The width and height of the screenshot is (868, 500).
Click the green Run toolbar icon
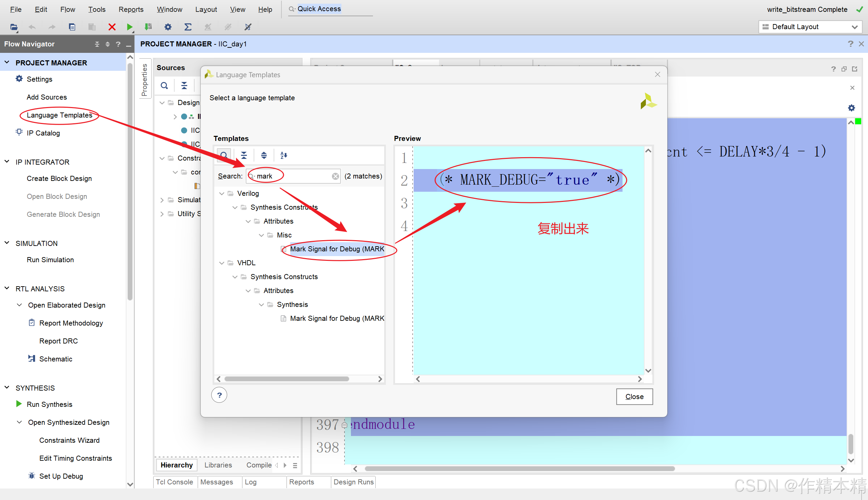pyautogui.click(x=129, y=27)
